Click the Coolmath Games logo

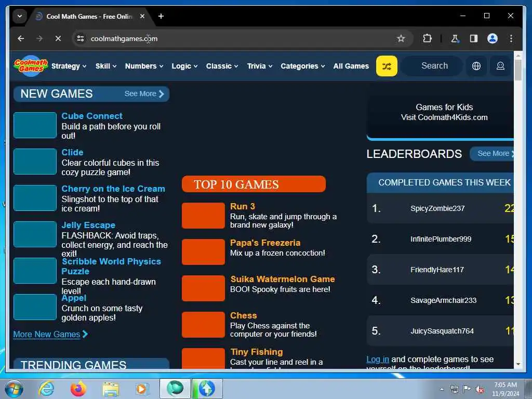click(31, 66)
